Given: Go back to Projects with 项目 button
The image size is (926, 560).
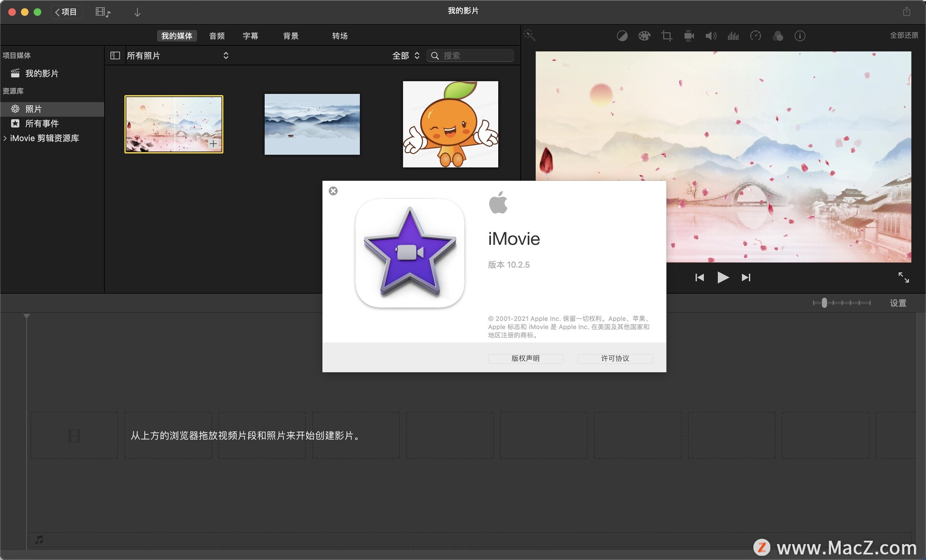Looking at the screenshot, I should coord(67,12).
